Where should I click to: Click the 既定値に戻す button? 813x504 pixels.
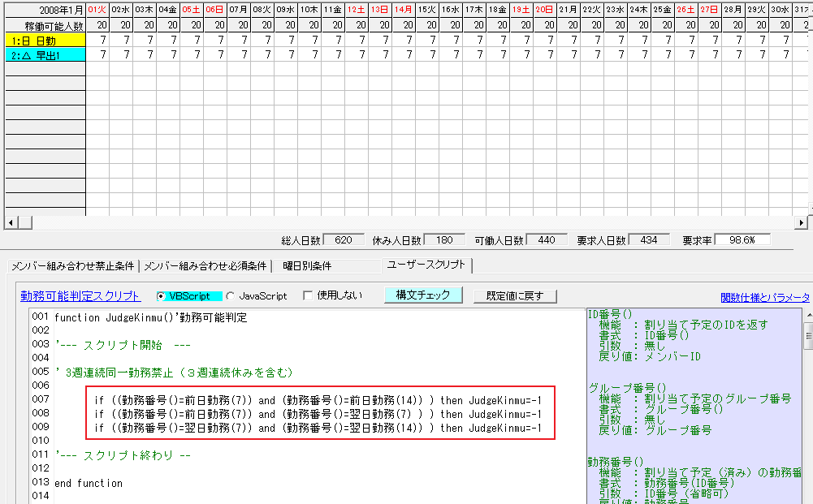(515, 296)
